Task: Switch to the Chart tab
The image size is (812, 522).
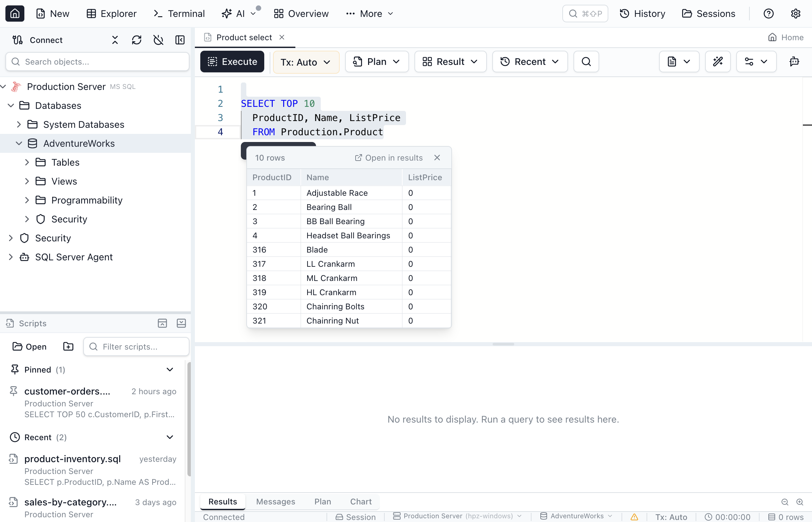Action: (x=361, y=502)
